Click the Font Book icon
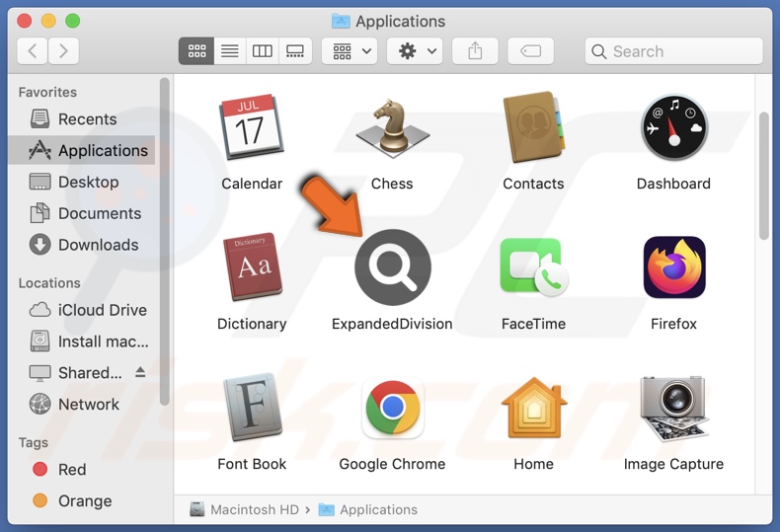The width and height of the screenshot is (780, 532). (252, 408)
